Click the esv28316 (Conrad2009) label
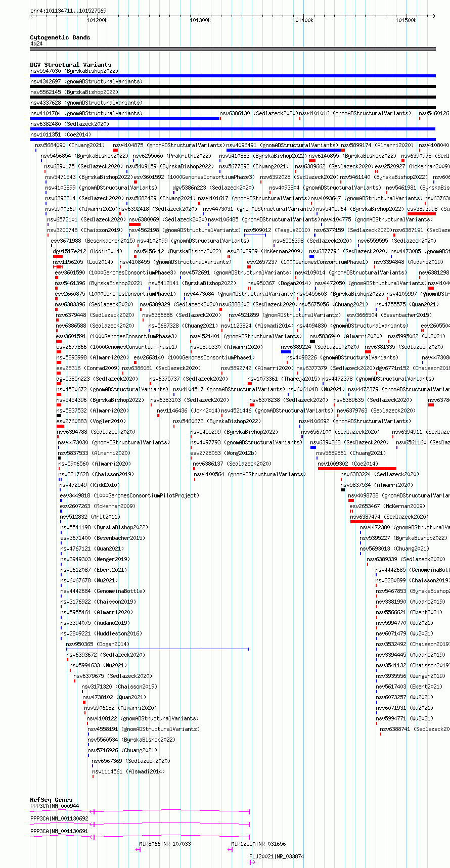The height and width of the screenshot is (868, 450). [88, 368]
